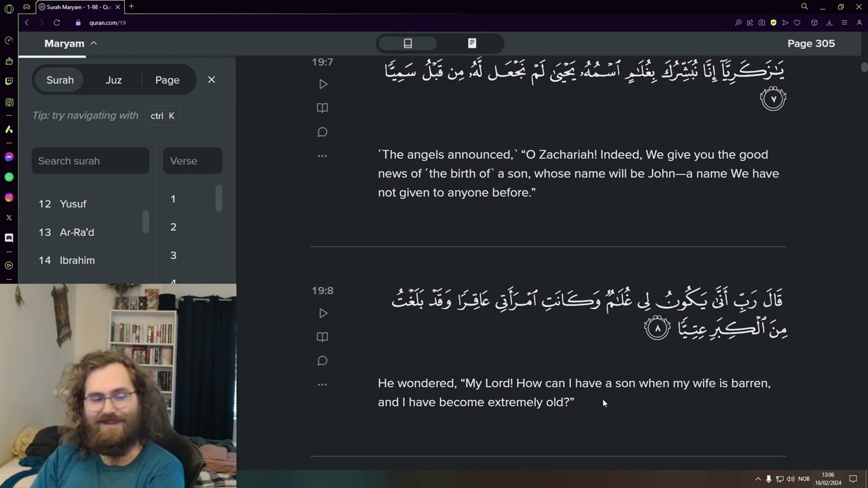Open the green ad blocker shield
The width and height of the screenshot is (868, 488).
[x=773, y=22]
